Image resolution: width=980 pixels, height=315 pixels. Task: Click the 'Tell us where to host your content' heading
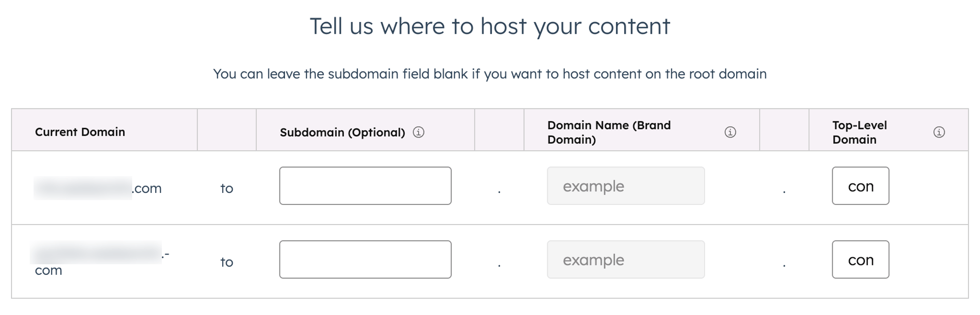490,26
